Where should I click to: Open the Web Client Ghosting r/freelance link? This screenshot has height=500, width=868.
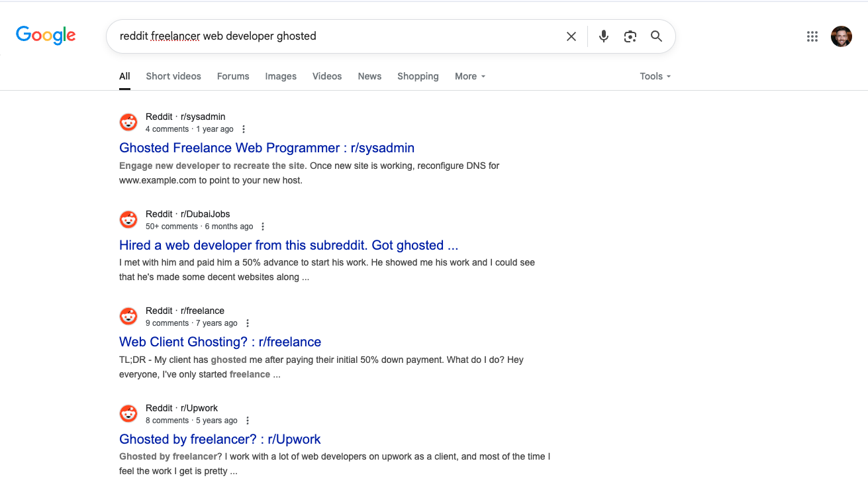coord(220,342)
